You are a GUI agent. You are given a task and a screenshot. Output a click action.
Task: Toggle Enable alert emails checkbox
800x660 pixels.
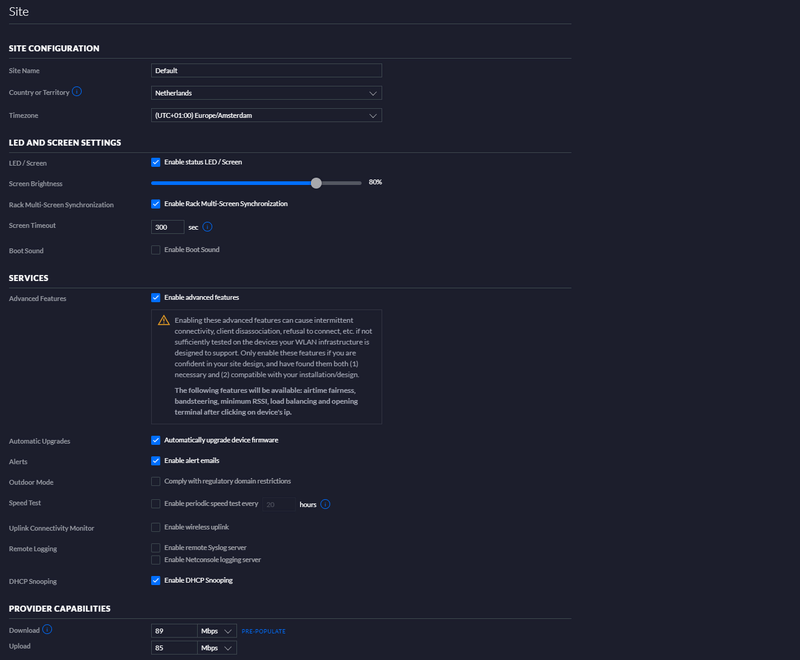point(156,461)
